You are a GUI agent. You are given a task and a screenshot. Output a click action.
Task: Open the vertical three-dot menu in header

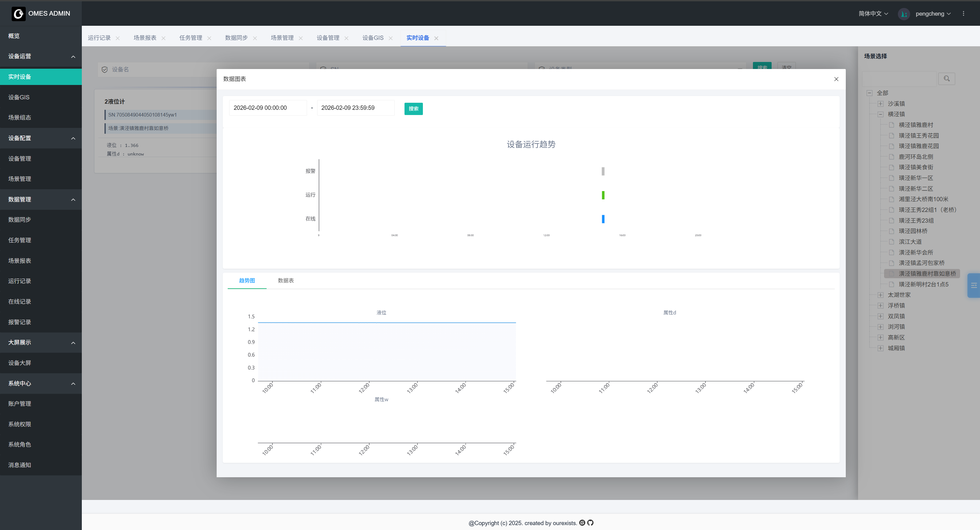(x=963, y=14)
